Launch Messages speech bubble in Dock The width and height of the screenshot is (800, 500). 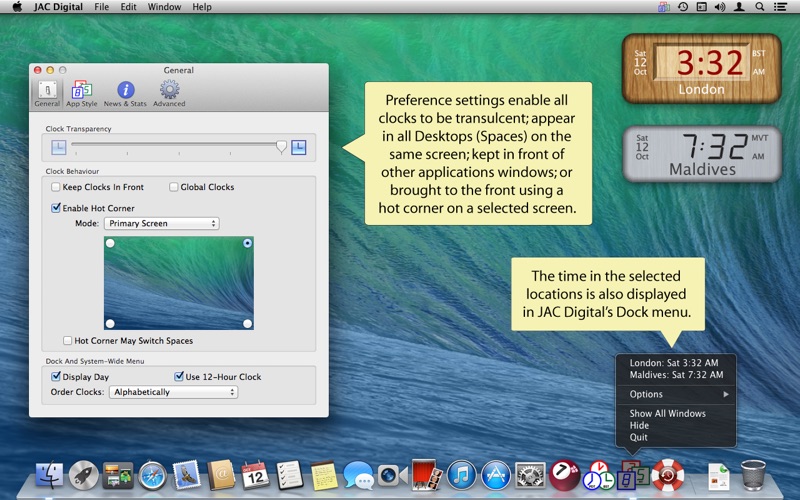(x=358, y=476)
